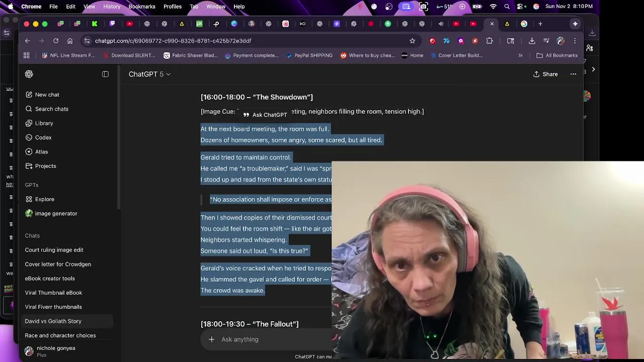
Task: Open the Payment complete bookmark
Action: tap(251, 55)
